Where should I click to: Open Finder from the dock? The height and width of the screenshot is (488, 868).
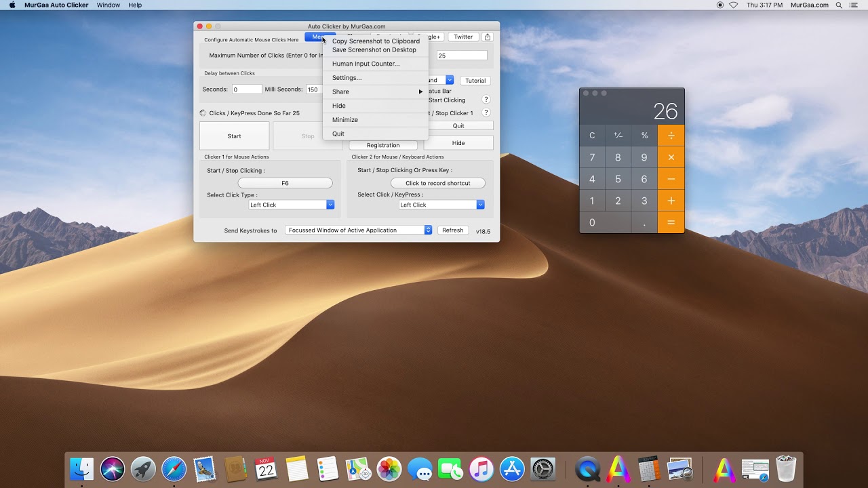click(x=82, y=469)
